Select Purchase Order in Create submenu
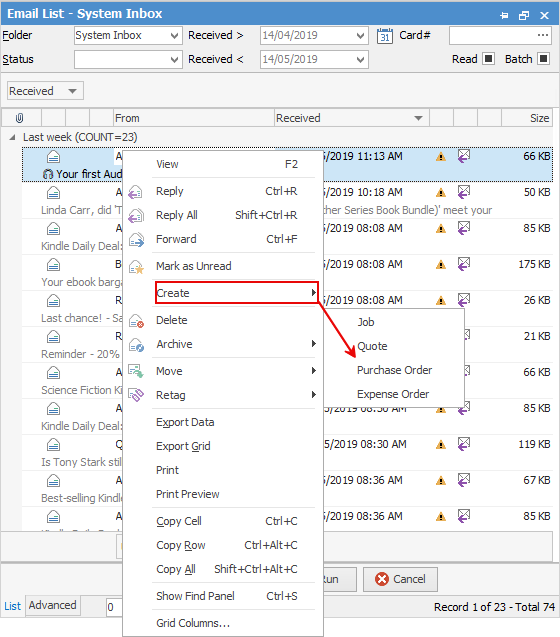This screenshot has height=637, width=560. pyautogui.click(x=394, y=370)
